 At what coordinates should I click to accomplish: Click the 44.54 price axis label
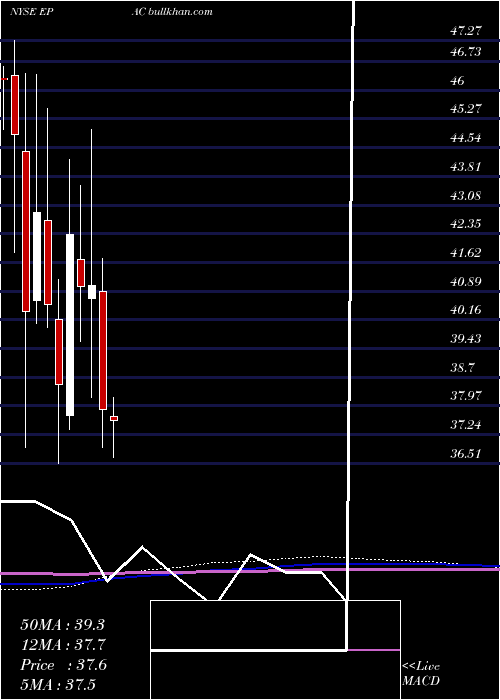tap(466, 138)
